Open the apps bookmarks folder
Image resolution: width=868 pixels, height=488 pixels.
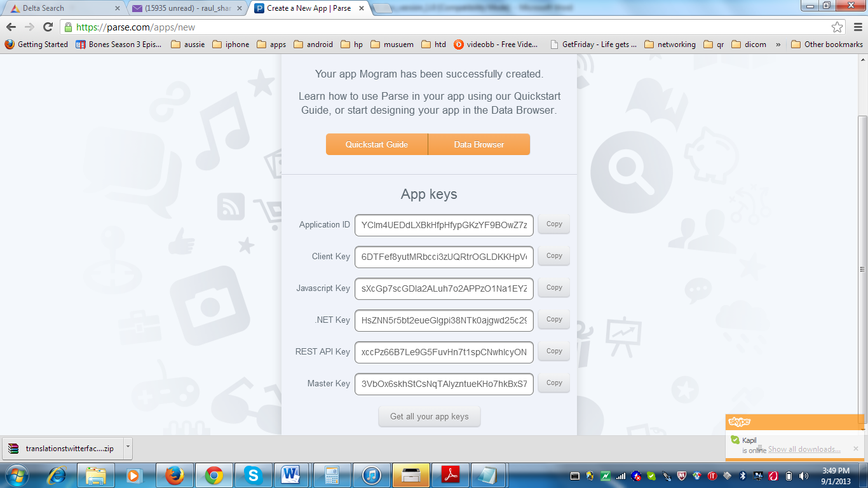coord(271,44)
